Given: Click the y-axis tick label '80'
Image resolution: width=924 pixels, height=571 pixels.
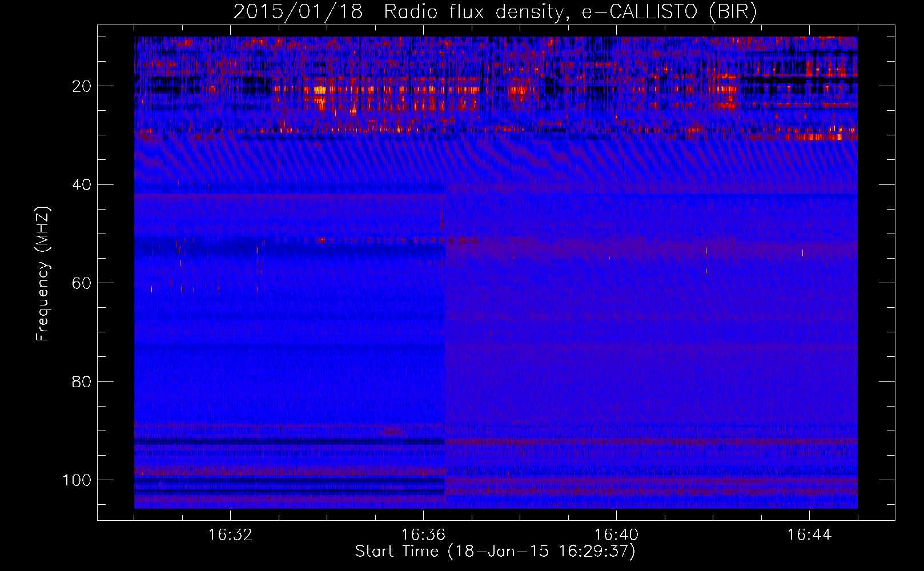Looking at the screenshot, I should (x=81, y=381).
